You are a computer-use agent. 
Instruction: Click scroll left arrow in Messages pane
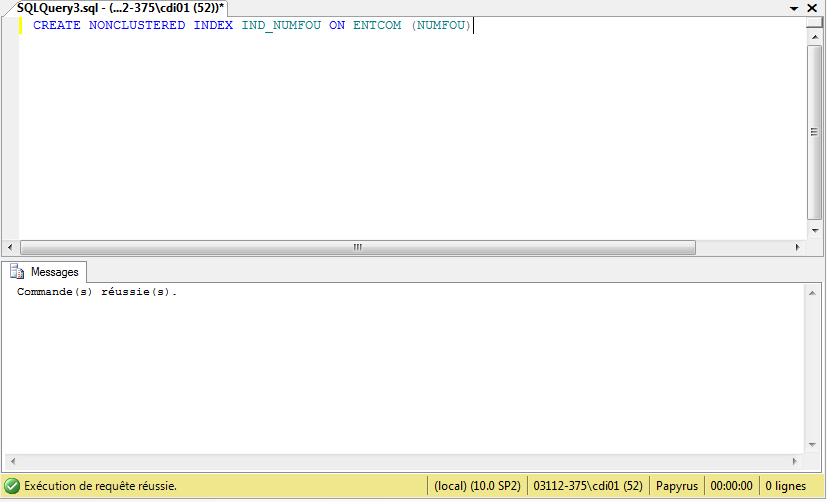tap(11, 462)
